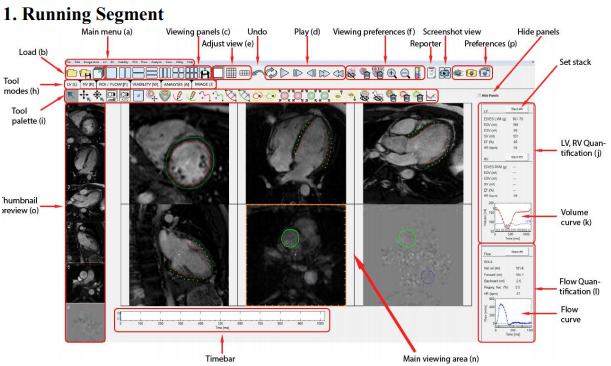Select the first short-axis thumbnail preview
The image size is (611, 366).
click(x=85, y=124)
